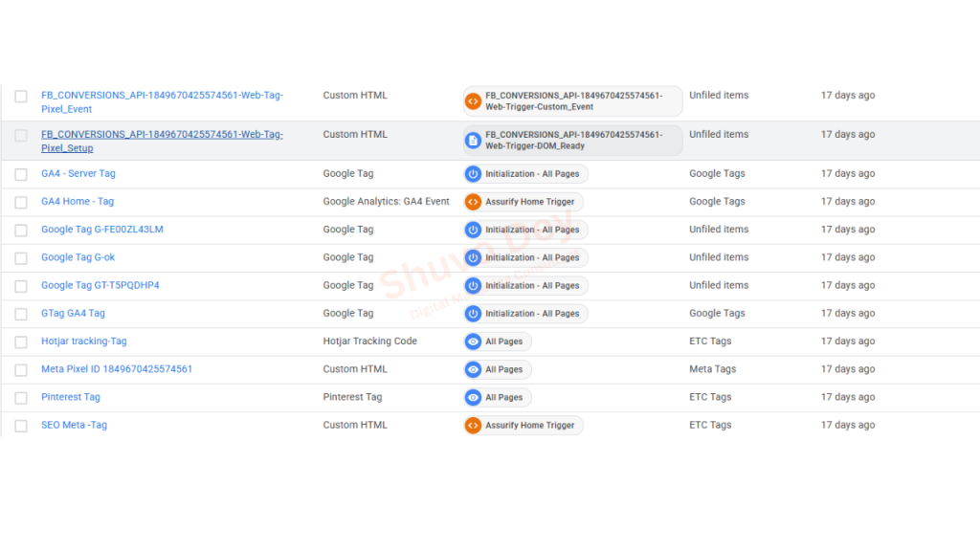Screen dimensions: 980x551
Task: Open the Web-Trigger-Custom_Event trigger chip
Action: pos(572,101)
